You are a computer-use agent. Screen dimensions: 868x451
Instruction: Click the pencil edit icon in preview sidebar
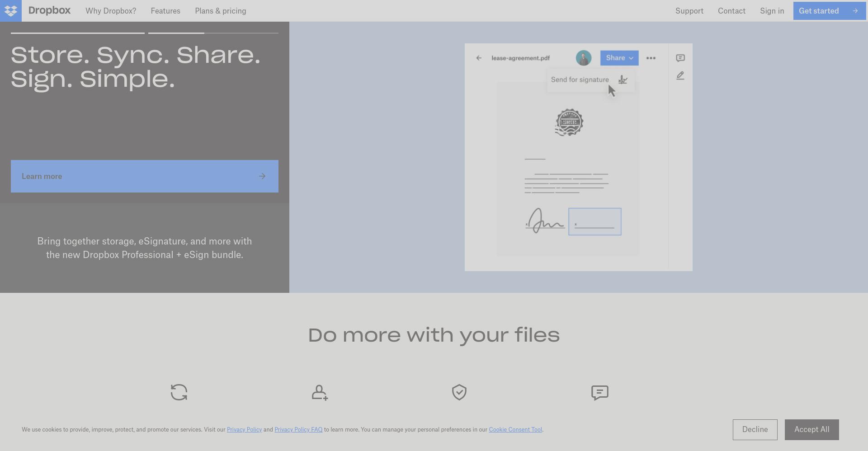click(680, 75)
